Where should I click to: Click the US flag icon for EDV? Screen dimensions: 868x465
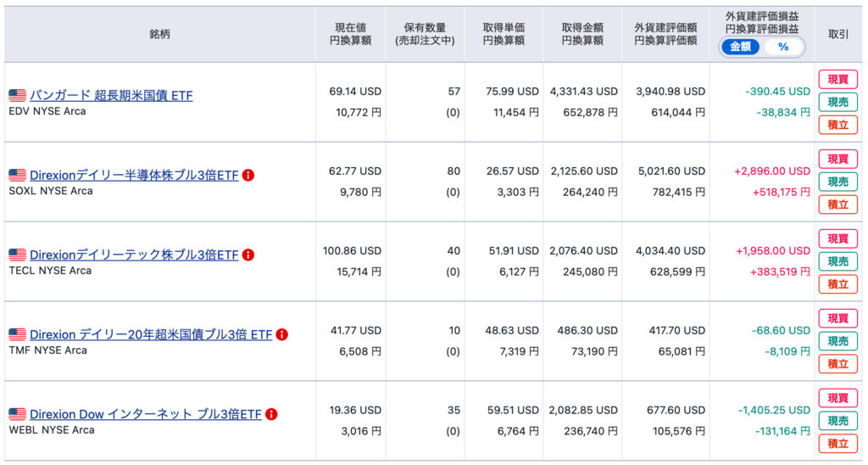[x=17, y=96]
